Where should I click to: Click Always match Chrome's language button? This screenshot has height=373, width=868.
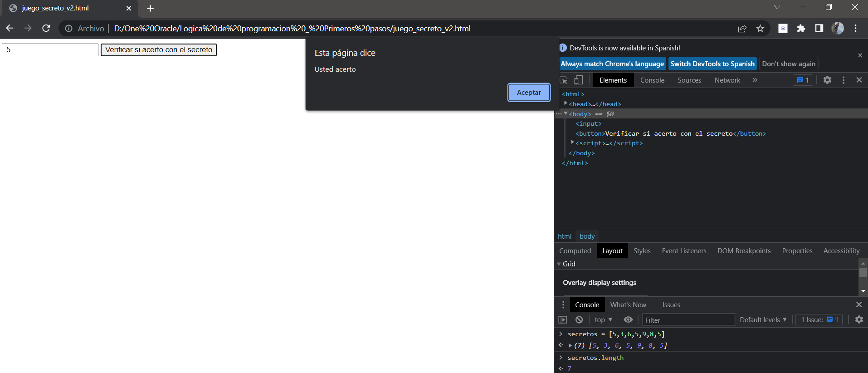pos(612,64)
